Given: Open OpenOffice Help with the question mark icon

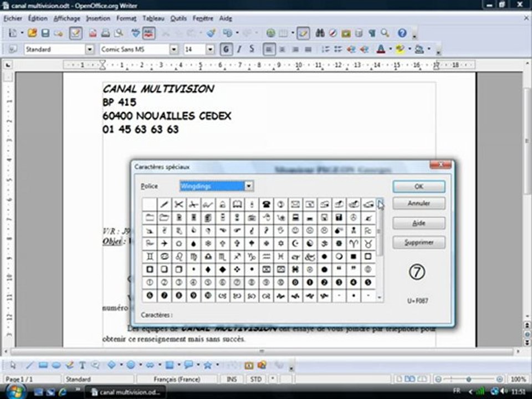Looking at the screenshot, I should (x=402, y=33).
